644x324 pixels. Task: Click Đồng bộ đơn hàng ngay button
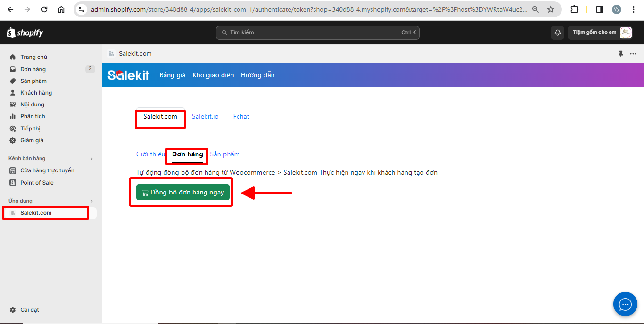coord(183,192)
